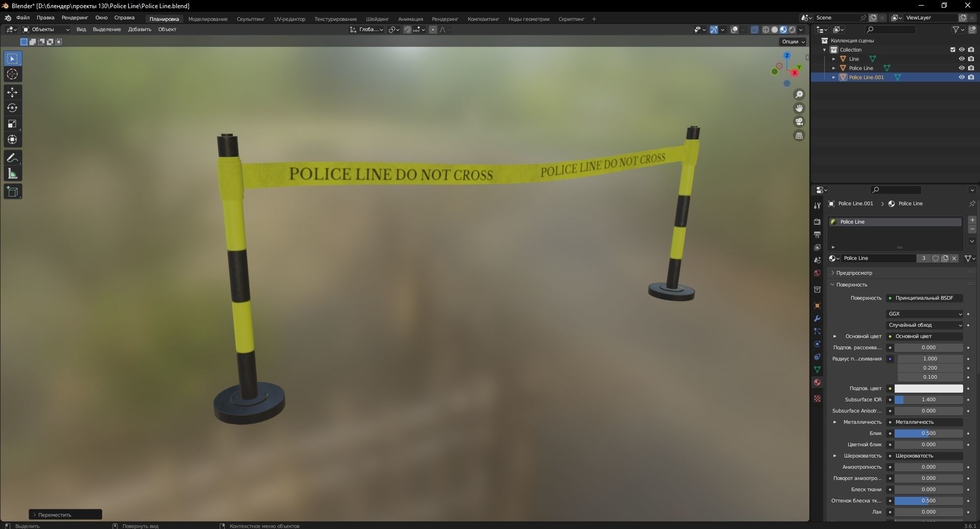The width and height of the screenshot is (980, 529).
Task: Open Случайный обход subsurface method dropdown
Action: 925,325
